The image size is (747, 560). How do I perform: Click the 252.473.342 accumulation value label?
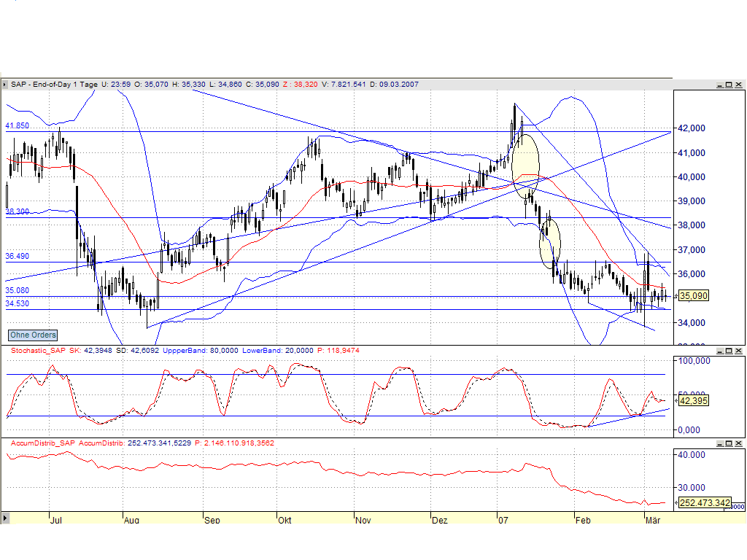coord(704,502)
